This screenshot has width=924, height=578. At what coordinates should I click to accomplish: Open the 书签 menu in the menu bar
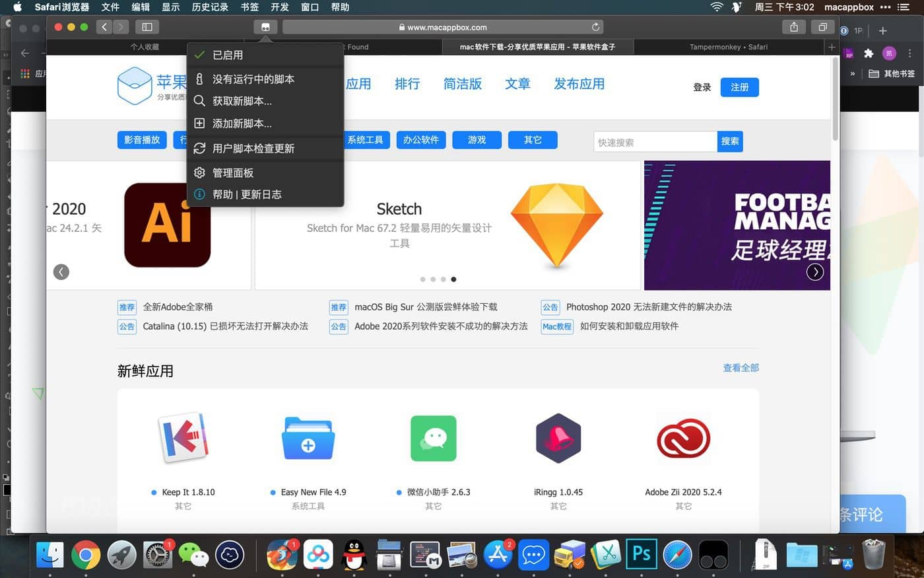click(249, 7)
